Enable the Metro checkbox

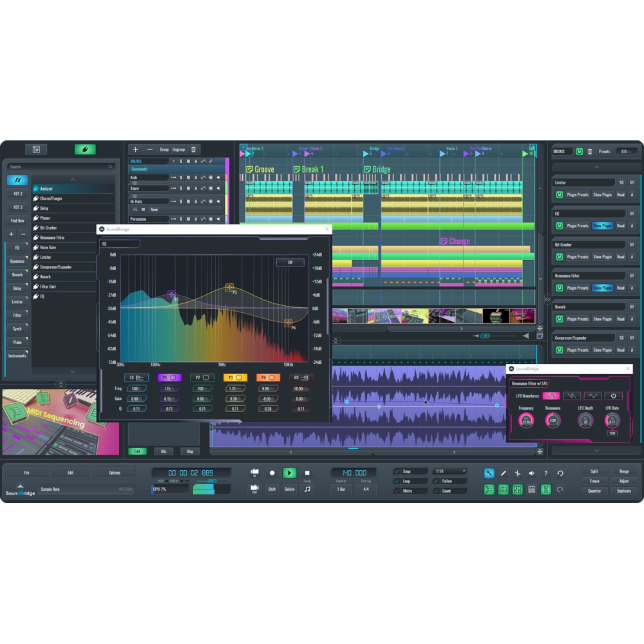397,489
